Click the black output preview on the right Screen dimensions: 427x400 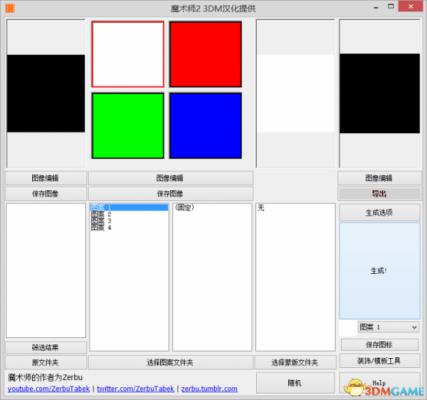pyautogui.click(x=380, y=93)
